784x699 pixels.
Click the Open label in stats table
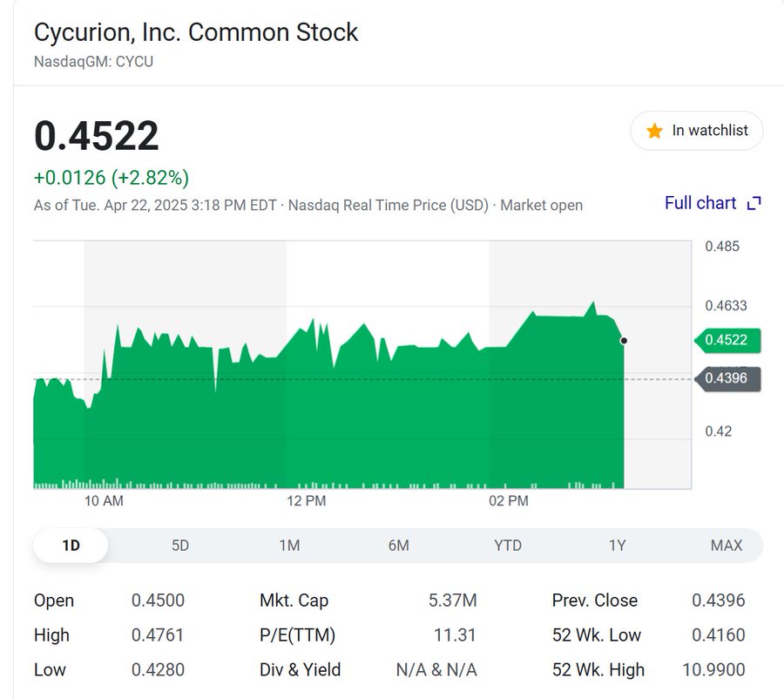tap(54, 601)
